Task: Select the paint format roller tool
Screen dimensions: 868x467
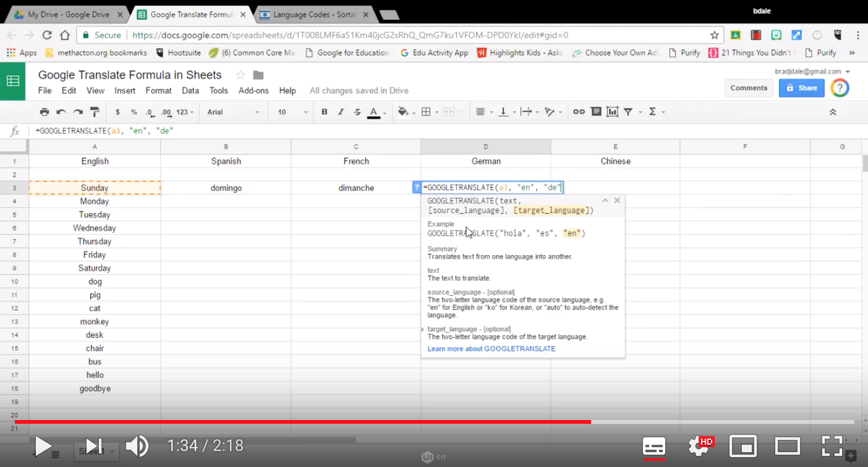Action: [95, 112]
